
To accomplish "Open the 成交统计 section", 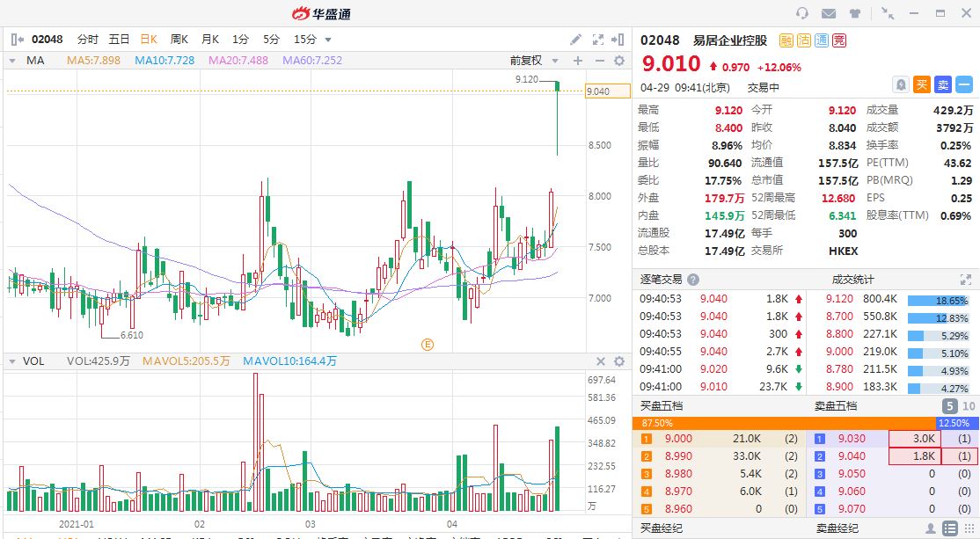I will [852, 280].
